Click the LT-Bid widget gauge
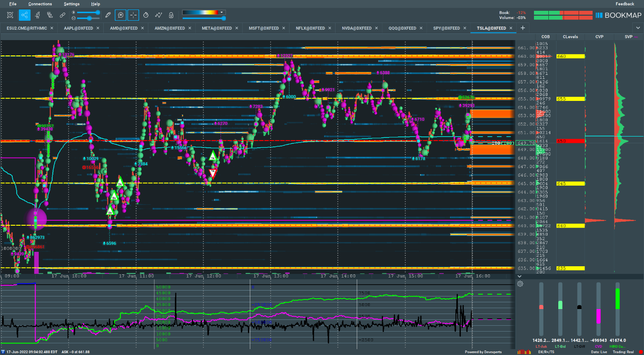The width and height of the screenshot is (644, 355). pos(560,309)
